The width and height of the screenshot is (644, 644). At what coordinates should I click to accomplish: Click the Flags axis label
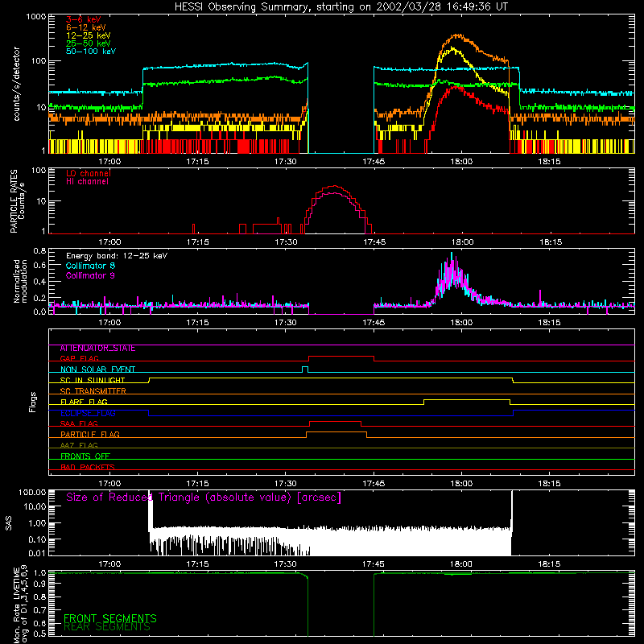[x=32, y=402]
